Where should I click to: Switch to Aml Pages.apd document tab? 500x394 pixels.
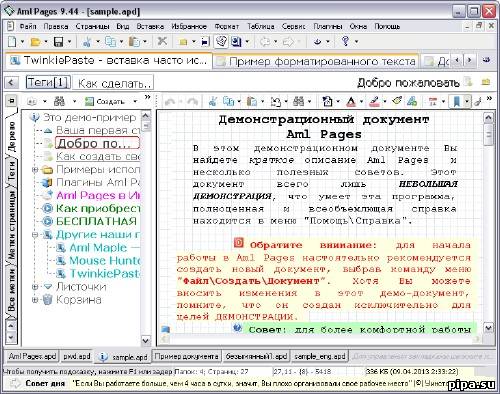(32, 356)
